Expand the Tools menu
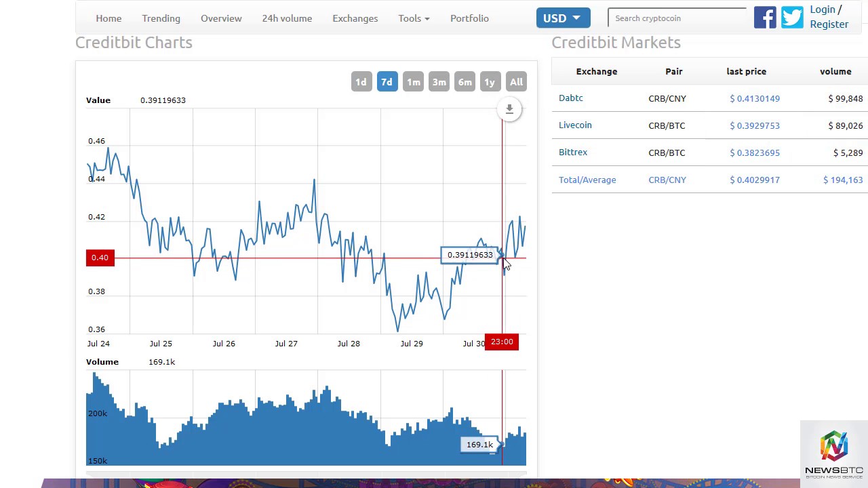This screenshot has height=488, width=868. coord(414,18)
